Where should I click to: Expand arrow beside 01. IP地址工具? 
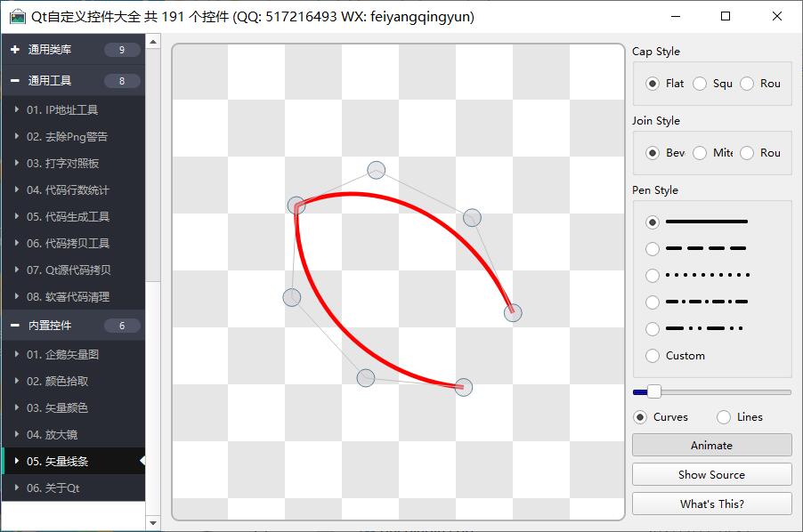pos(17,110)
